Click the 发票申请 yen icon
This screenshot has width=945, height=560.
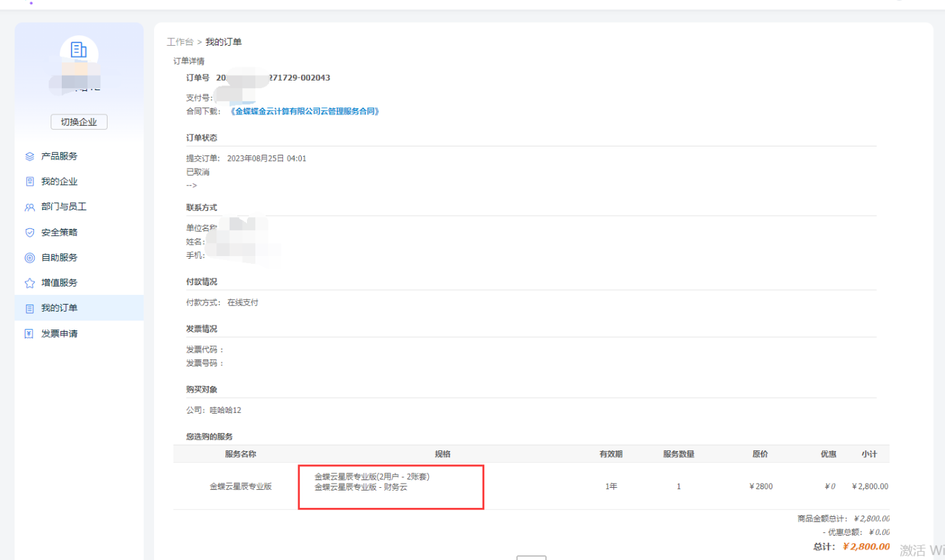(30, 334)
